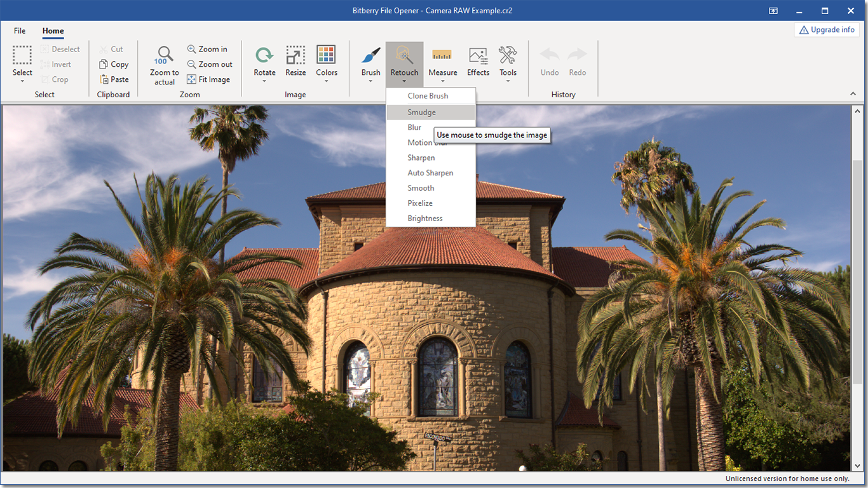Screen dimensions: 868x488
Task: Collapse the ribbon using the chevron
Action: pyautogui.click(x=853, y=93)
